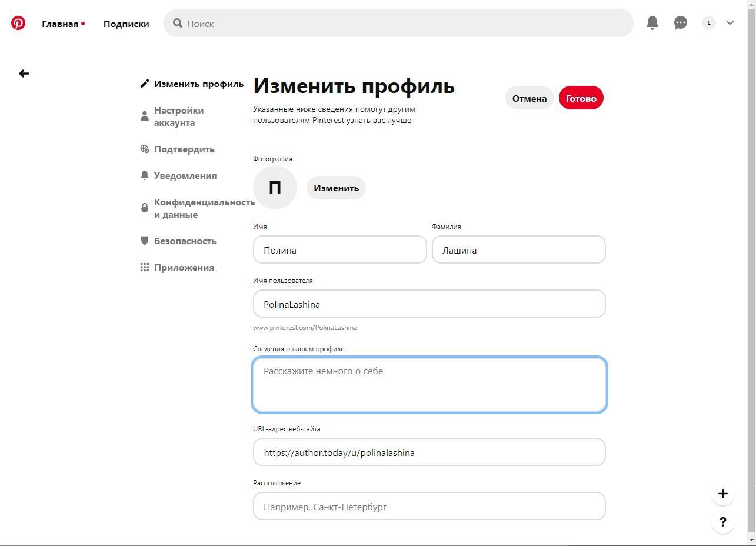
Task: Click the profile photo placeholder circle
Action: tap(275, 188)
